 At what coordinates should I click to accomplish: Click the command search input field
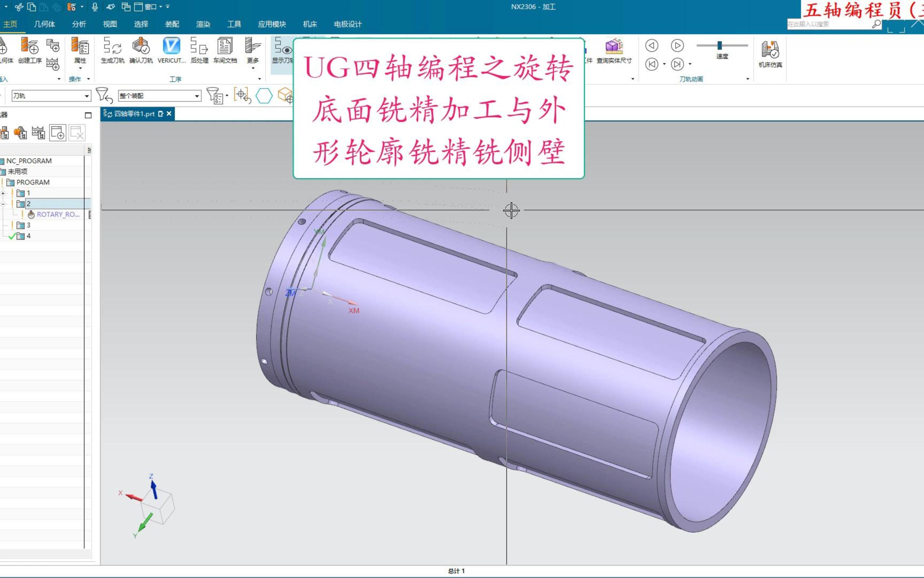point(829,24)
